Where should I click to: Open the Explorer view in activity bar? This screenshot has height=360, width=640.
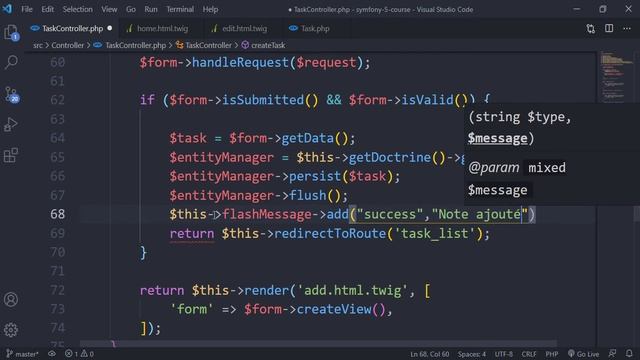pyautogui.click(x=11, y=33)
